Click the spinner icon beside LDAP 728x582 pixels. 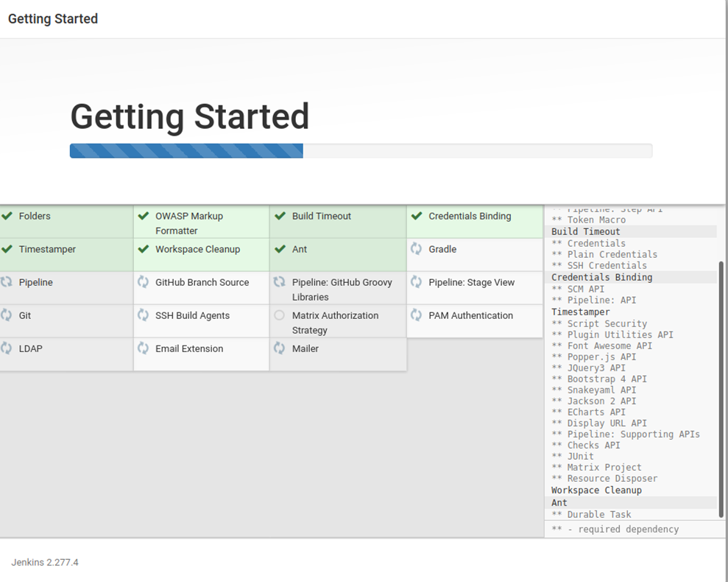6,348
